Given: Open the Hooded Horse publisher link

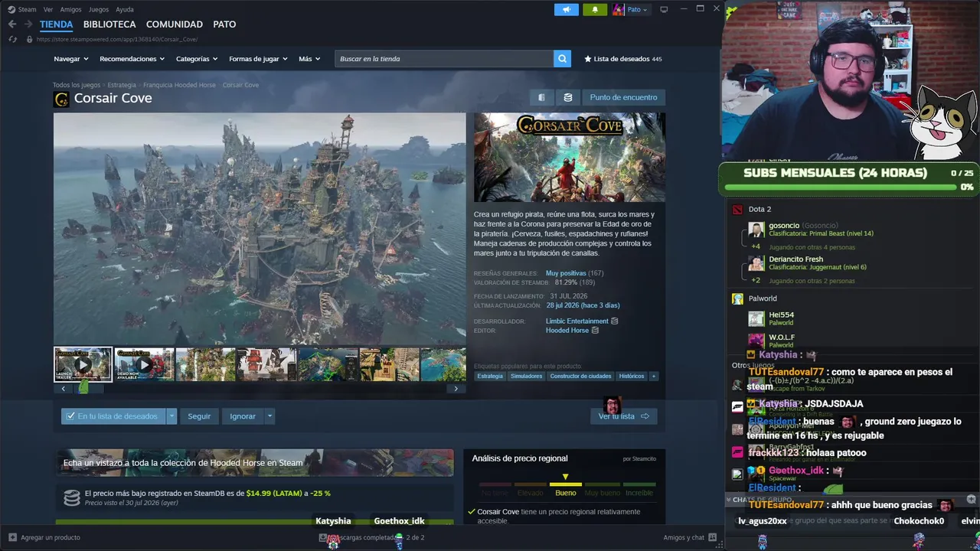Looking at the screenshot, I should (567, 331).
